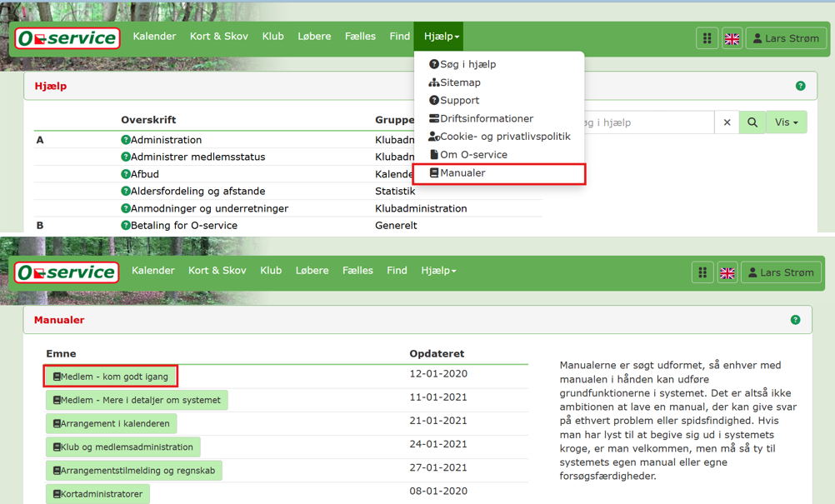Open the apps grid icon in top header
Image resolution: width=835 pixels, height=504 pixels.
707,38
